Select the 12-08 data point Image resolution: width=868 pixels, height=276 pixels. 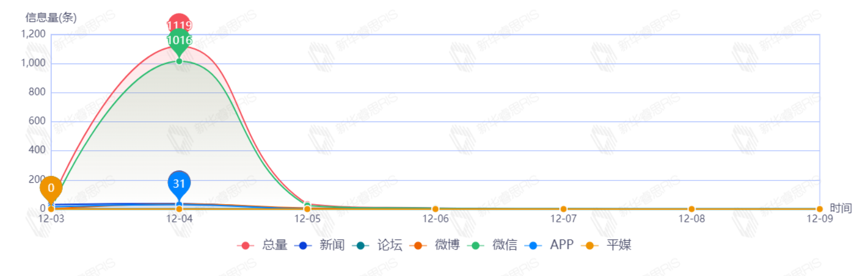point(692,209)
